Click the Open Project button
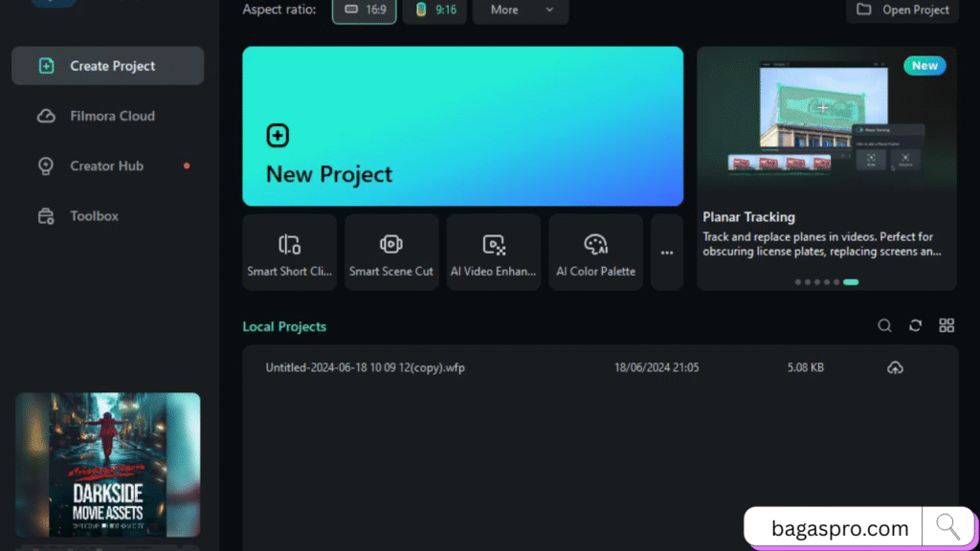 (x=902, y=10)
